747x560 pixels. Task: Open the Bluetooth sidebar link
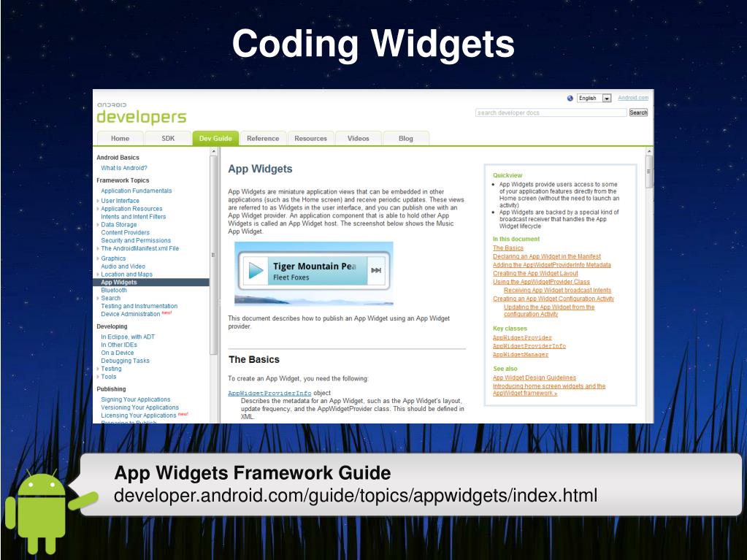tap(114, 291)
